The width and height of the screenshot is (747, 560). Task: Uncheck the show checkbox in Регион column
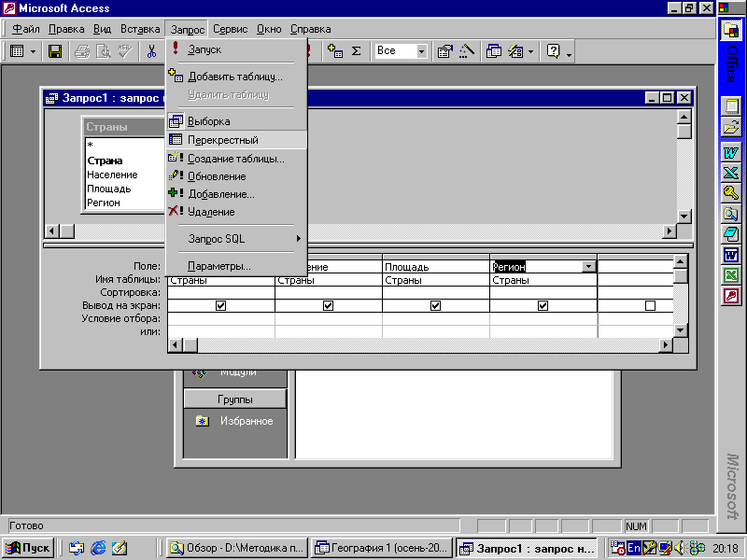pos(543,306)
